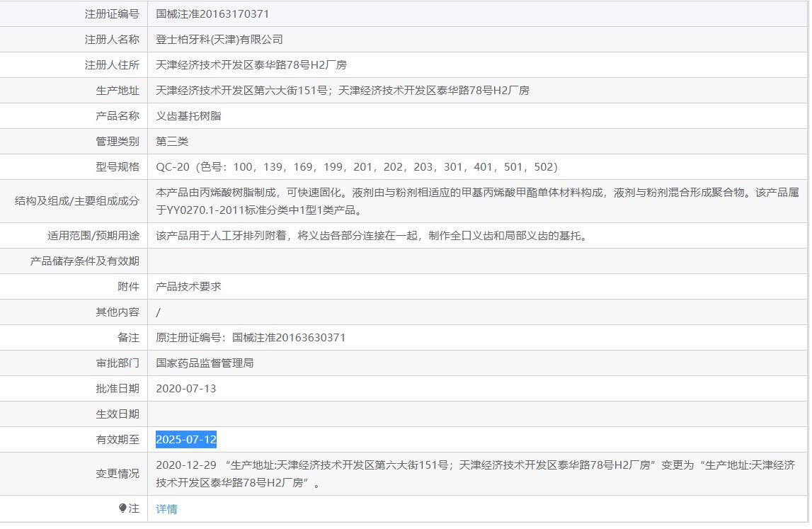Click the 型号规格 label

click(x=118, y=167)
